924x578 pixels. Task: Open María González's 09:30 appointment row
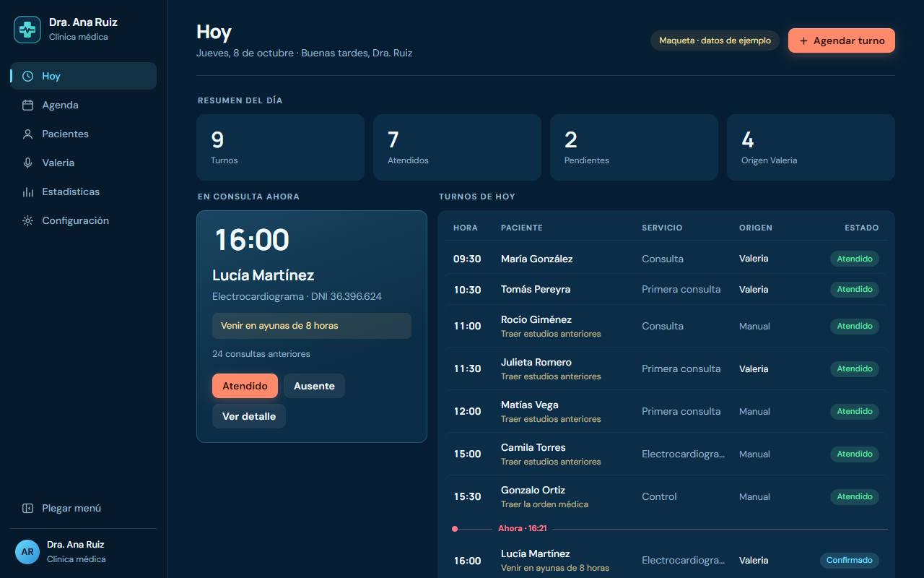click(666, 259)
